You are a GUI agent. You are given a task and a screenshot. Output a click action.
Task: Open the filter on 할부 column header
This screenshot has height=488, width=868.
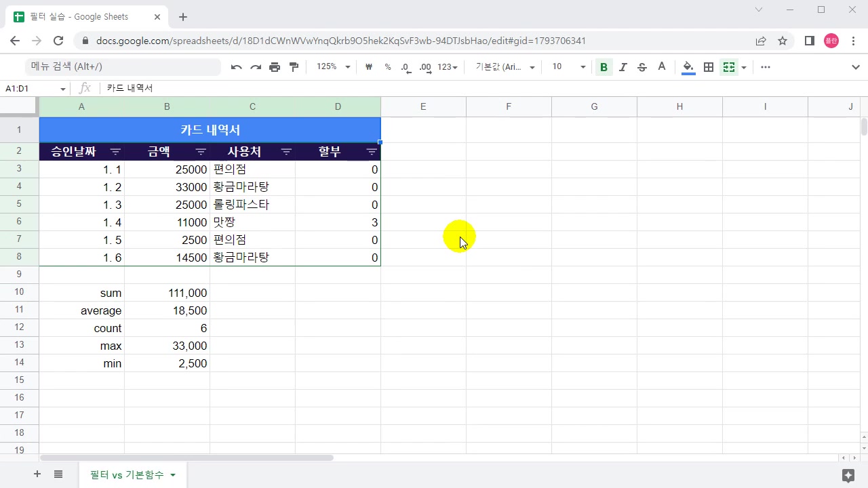click(x=372, y=151)
